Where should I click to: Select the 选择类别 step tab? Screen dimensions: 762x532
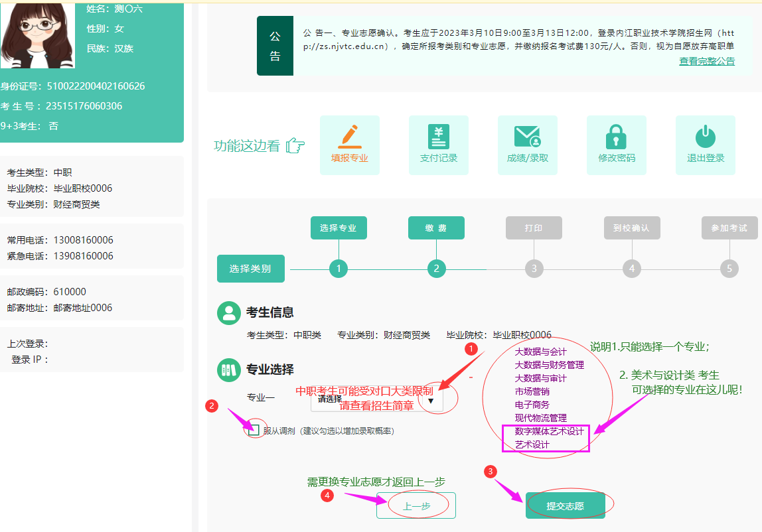250,269
